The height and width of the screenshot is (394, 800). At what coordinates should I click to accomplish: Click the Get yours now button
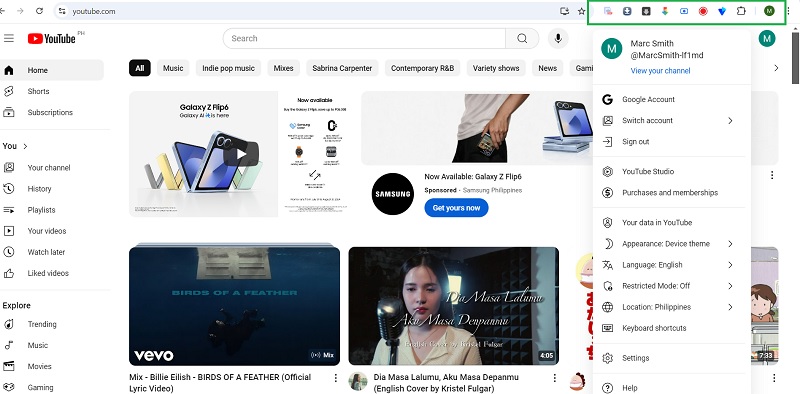click(456, 208)
